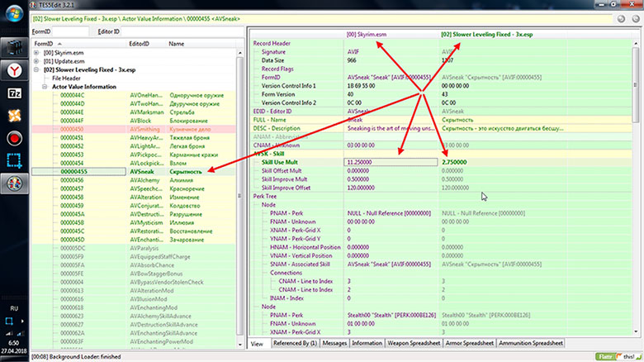644x362 pixels.
Task: Select the AVConjurat... record row
Action: coord(134,206)
